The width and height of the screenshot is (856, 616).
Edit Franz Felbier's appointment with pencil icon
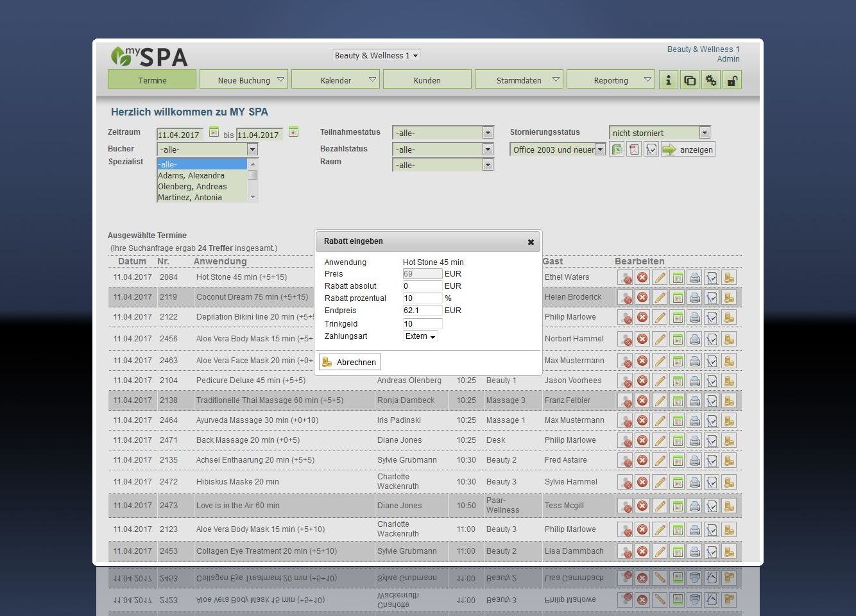(660, 401)
